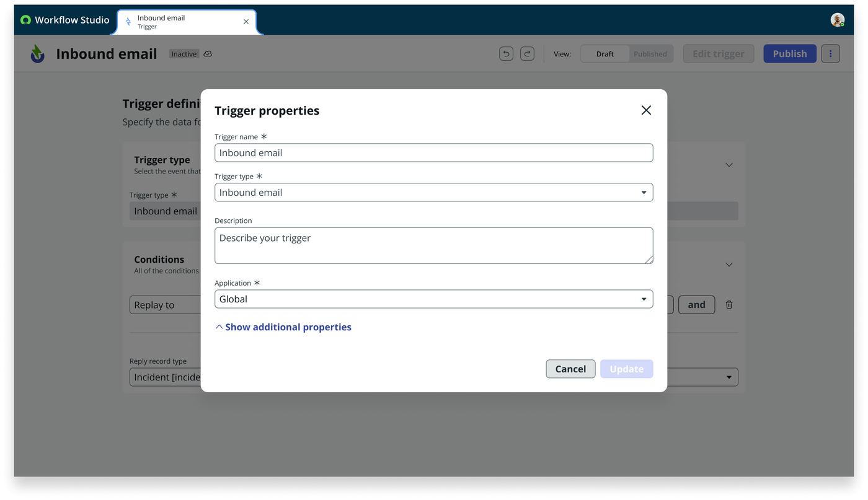The height and width of the screenshot is (500, 868).
Task: Collapse the Conditions section chevron
Action: click(729, 265)
